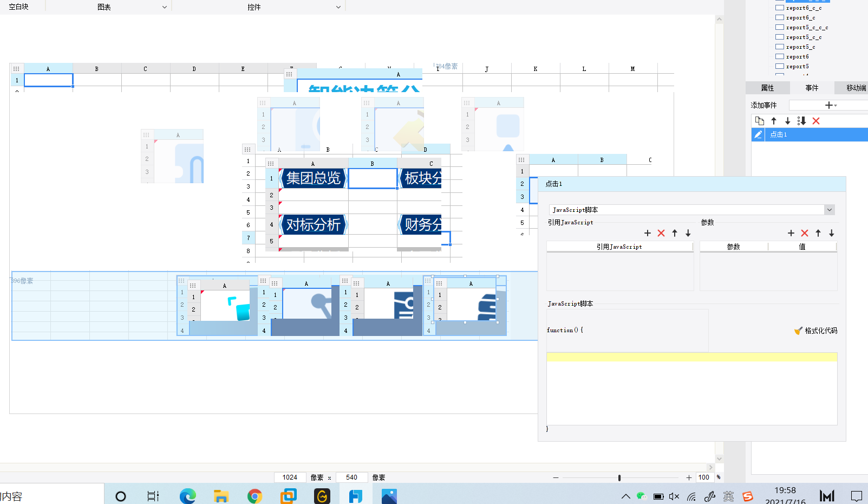Select report5_c in the component tree
Screen dimensions: 868x504
[x=800, y=47]
